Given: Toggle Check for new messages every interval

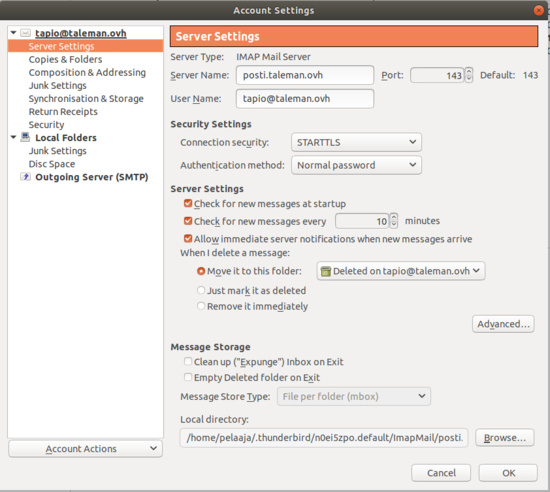Looking at the screenshot, I should pyautogui.click(x=188, y=221).
